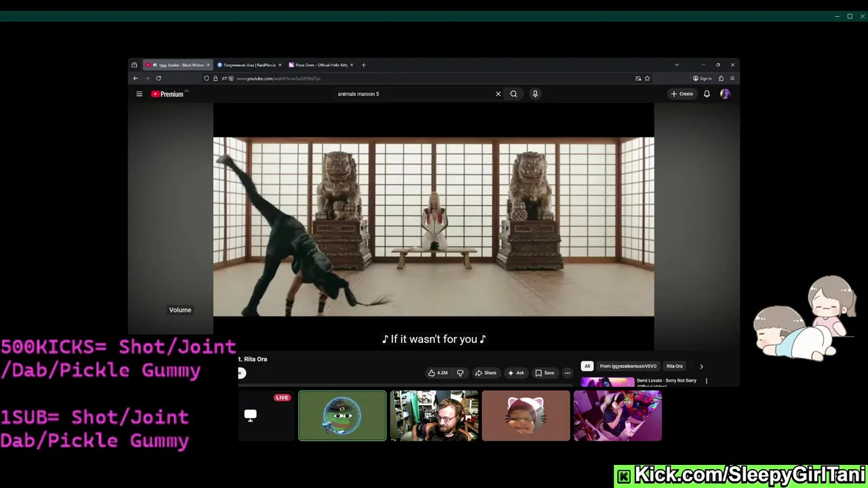This screenshot has height=488, width=868.
Task: Open the account avatar menu
Action: (725, 94)
